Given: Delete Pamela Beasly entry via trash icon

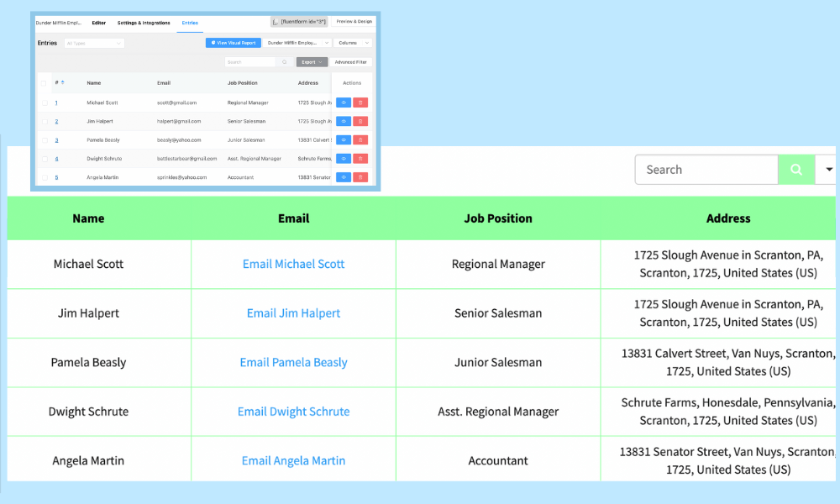Looking at the screenshot, I should [360, 139].
